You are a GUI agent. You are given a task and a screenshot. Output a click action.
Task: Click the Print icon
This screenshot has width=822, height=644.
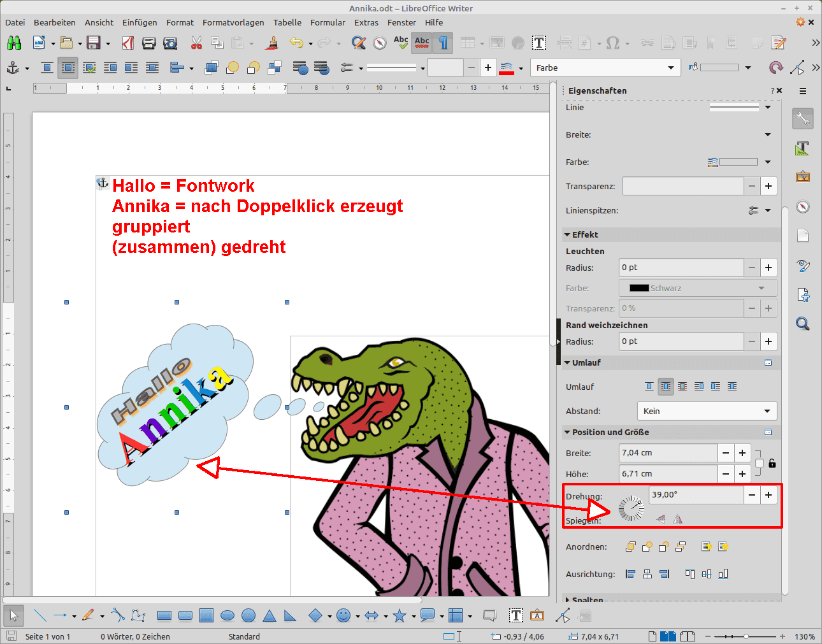pyautogui.click(x=149, y=43)
